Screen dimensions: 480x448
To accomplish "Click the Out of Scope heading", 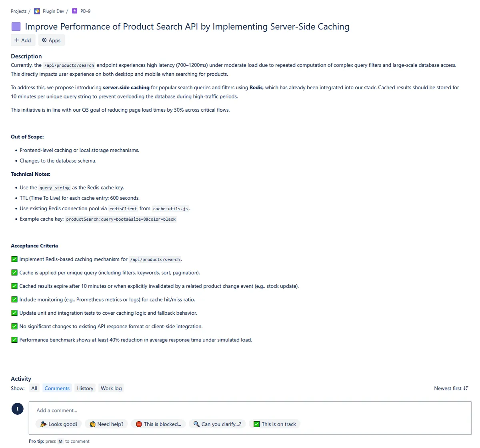I will (27, 137).
